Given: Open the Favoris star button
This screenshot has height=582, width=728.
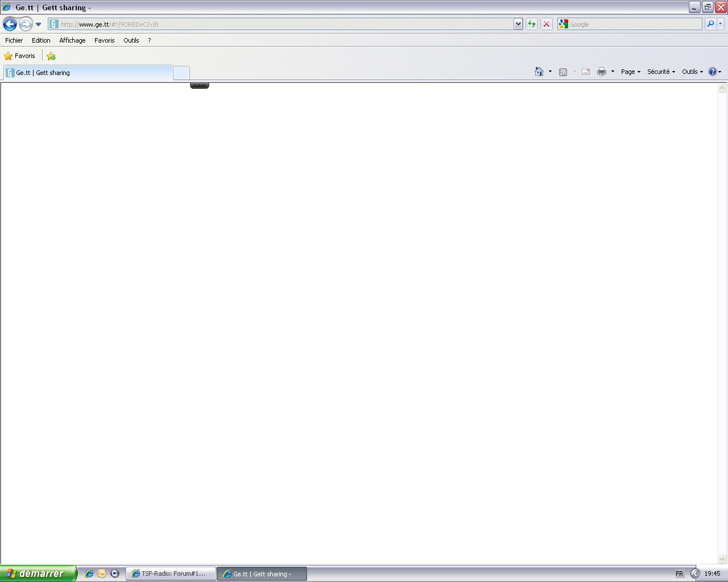Looking at the screenshot, I should point(20,56).
